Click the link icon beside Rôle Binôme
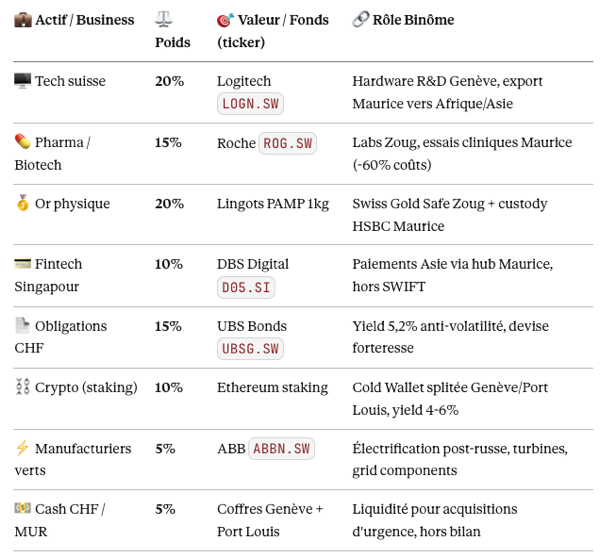Screen dimensions: 600x559 (361, 20)
